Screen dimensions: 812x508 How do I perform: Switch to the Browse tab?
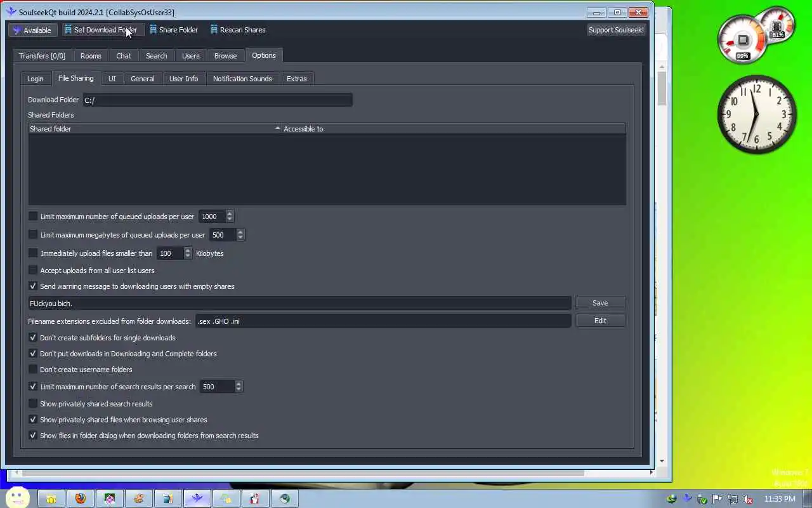point(225,56)
